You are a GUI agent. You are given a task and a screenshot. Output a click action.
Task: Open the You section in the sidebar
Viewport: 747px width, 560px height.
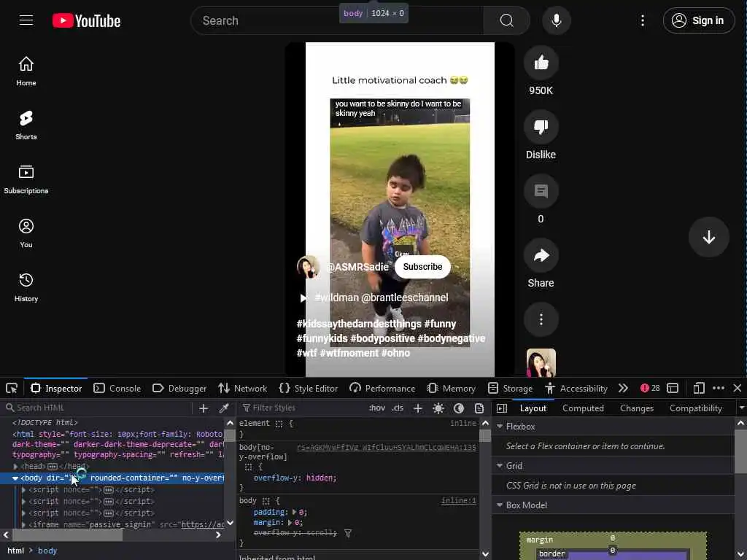pyautogui.click(x=26, y=233)
